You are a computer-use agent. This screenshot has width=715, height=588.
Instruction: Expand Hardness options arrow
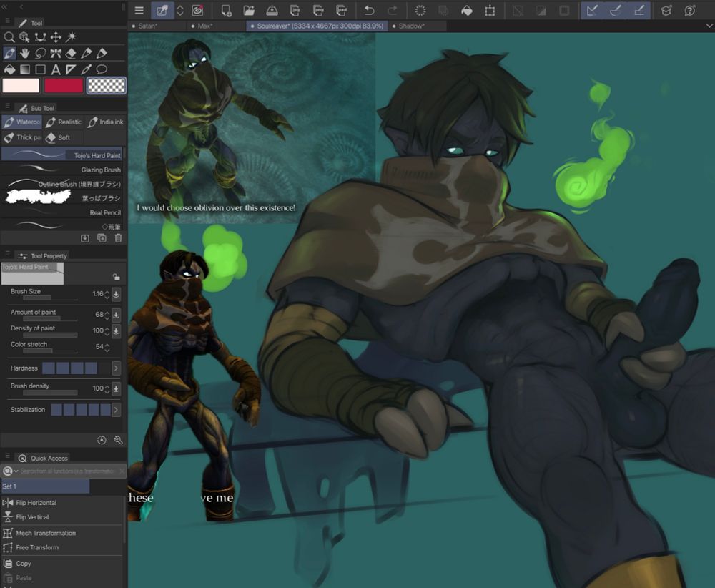coord(117,368)
